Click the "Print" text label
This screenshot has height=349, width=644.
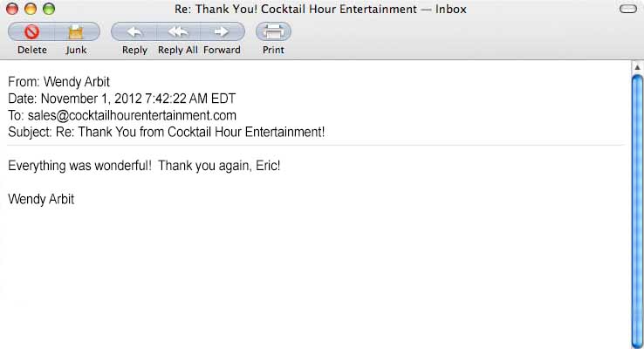tap(273, 50)
